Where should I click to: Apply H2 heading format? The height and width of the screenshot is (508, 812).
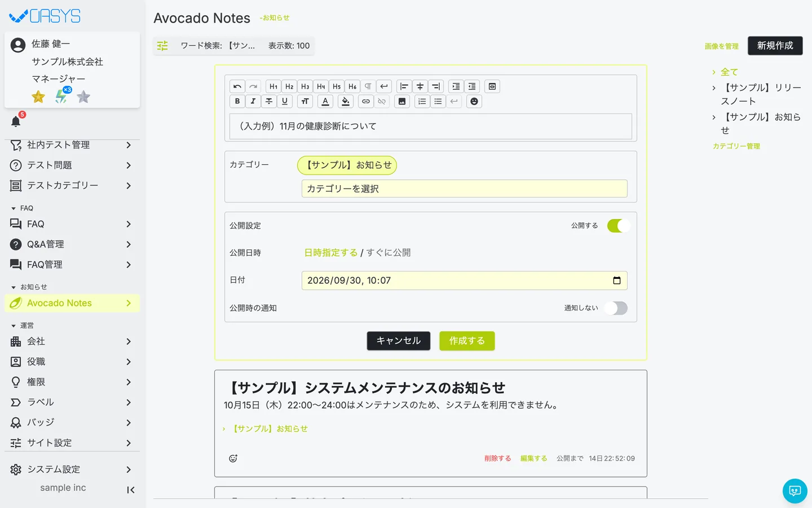289,86
